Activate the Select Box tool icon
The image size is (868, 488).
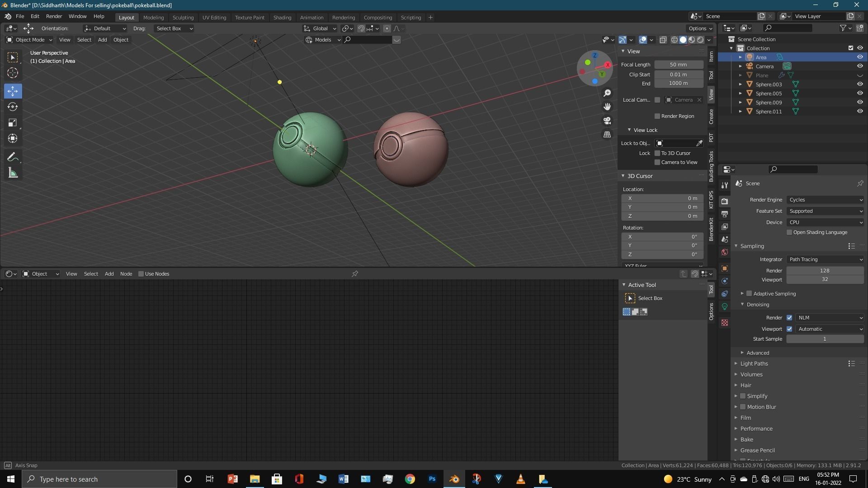[x=13, y=57]
